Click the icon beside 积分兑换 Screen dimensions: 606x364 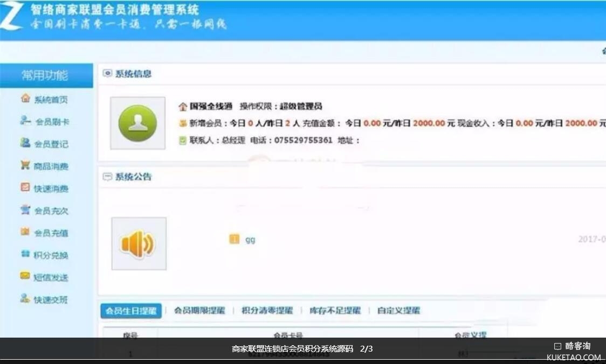tap(25, 254)
